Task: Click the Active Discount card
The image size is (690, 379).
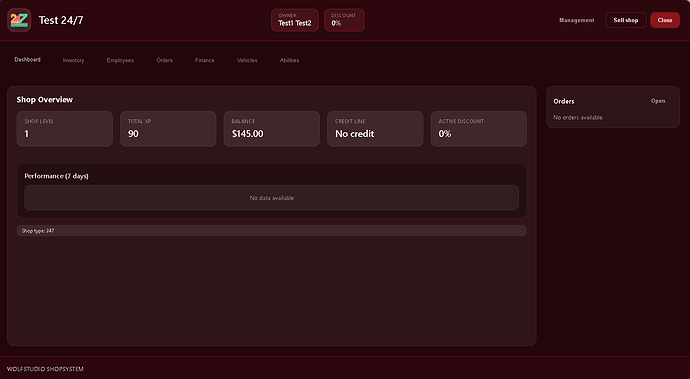Action: tap(478, 129)
